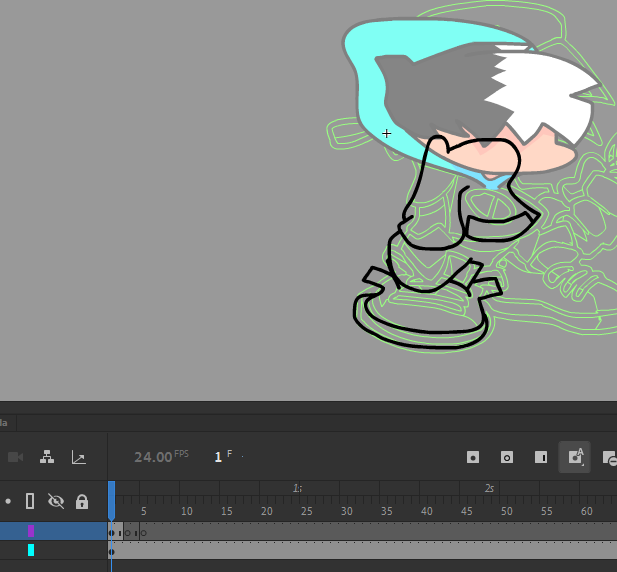The height and width of the screenshot is (572, 617).
Task: Insert blank keyframe using the hollow-dot button
Action: pyautogui.click(x=507, y=458)
